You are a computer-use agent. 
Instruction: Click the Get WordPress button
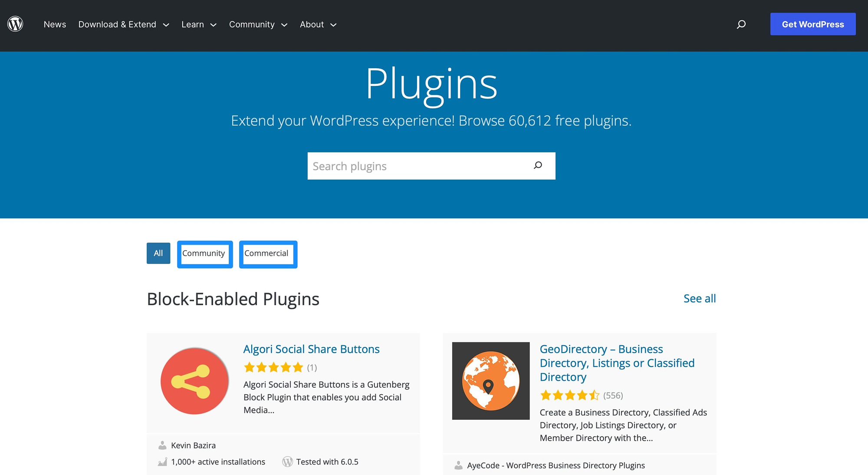[x=813, y=24]
